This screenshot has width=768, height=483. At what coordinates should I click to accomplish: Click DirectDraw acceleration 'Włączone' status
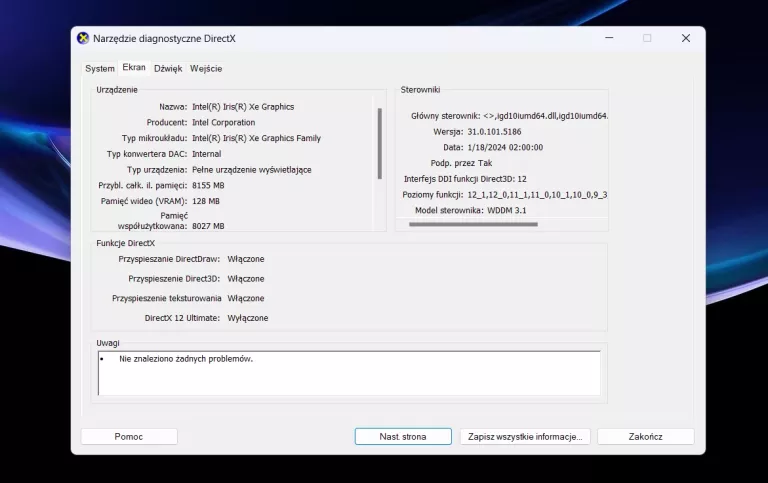click(245, 259)
